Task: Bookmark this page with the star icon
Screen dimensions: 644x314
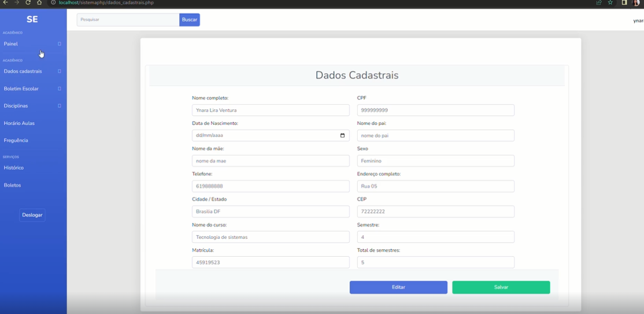Action: tap(610, 3)
